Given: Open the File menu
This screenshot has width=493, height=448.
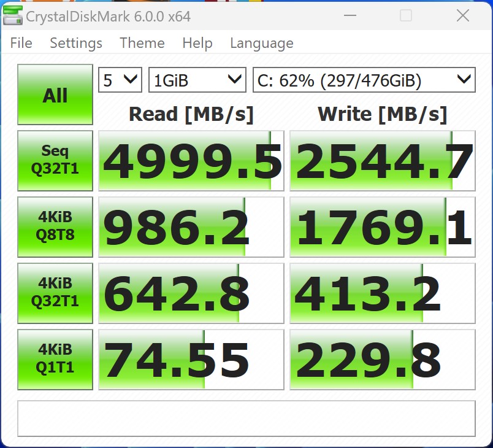Looking at the screenshot, I should pos(21,43).
